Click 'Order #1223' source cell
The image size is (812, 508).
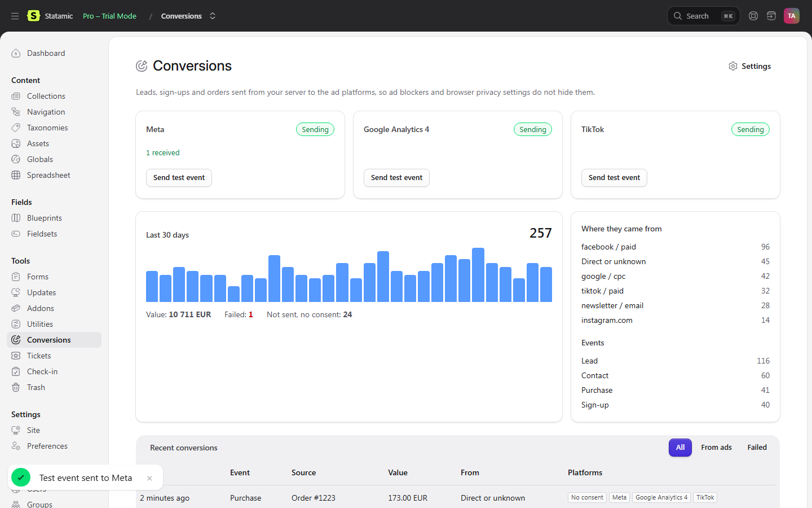point(314,498)
